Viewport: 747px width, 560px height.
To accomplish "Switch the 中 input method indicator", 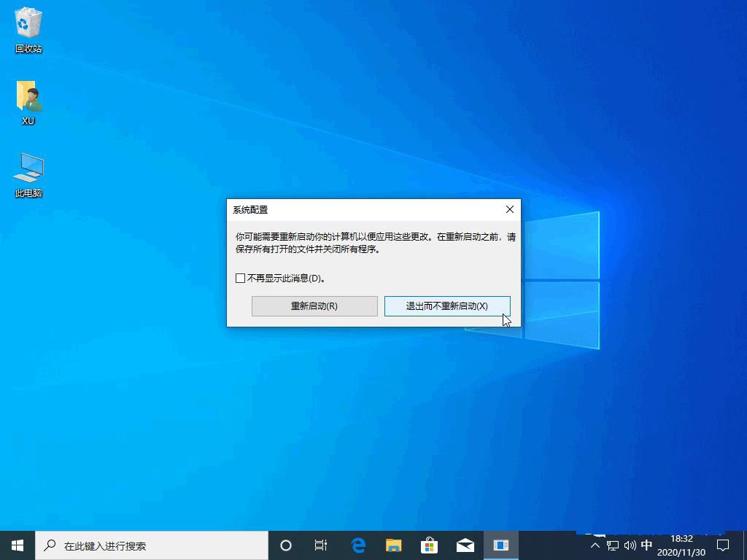I will 646,545.
